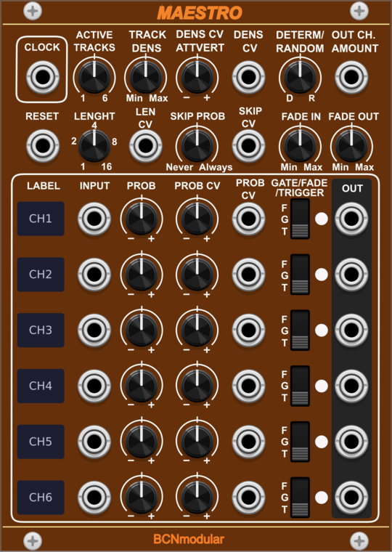
Task: Click the CH5 PROB CV jack
Action: (248, 442)
